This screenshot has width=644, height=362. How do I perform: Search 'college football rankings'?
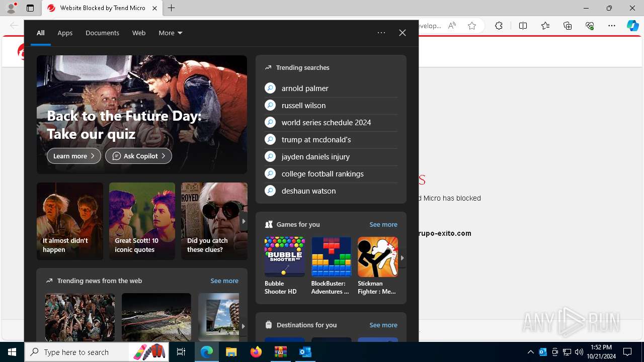point(331,173)
